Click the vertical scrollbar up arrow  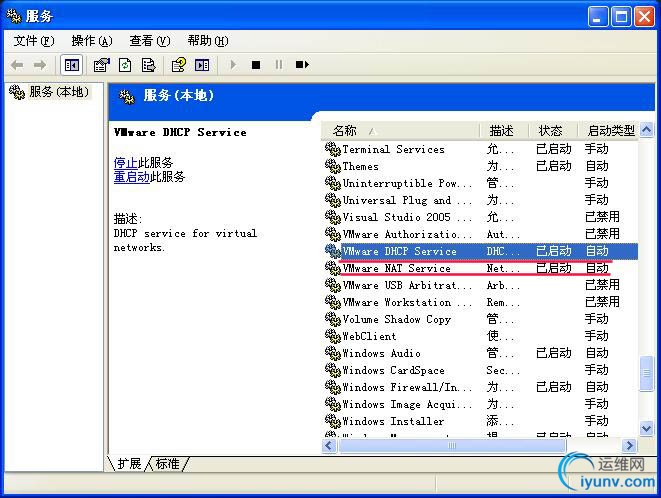pyautogui.click(x=646, y=129)
